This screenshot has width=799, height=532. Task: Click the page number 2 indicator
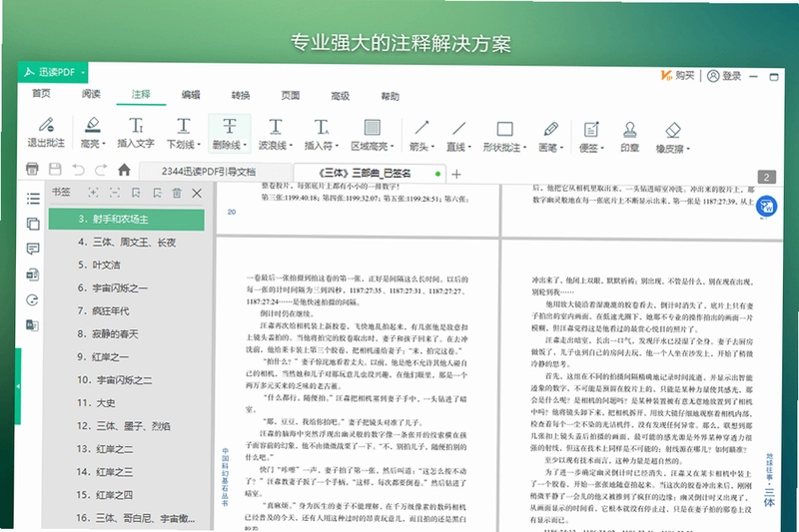point(766,177)
